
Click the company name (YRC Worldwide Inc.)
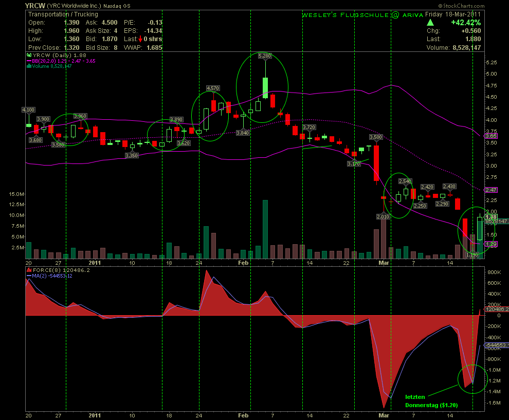pos(74,6)
